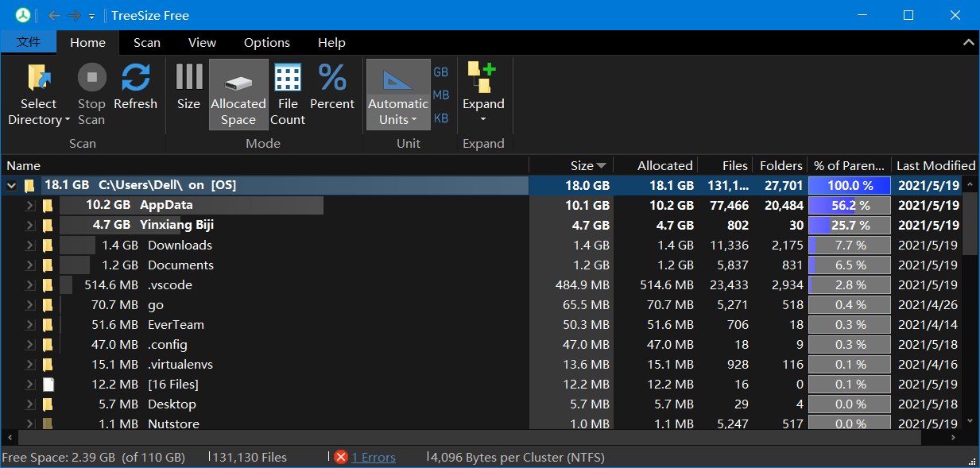Toggle Automatic Units
The width and height of the screenshot is (980, 468).
point(398,95)
